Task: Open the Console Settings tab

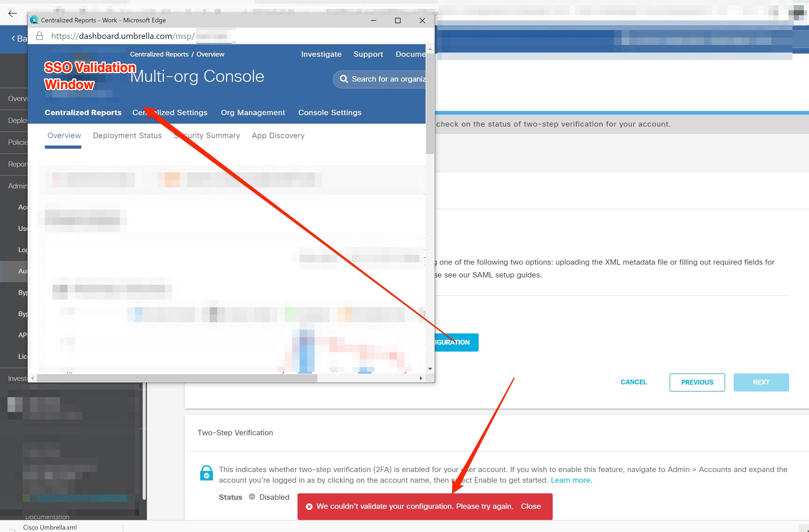Action: pyautogui.click(x=330, y=112)
